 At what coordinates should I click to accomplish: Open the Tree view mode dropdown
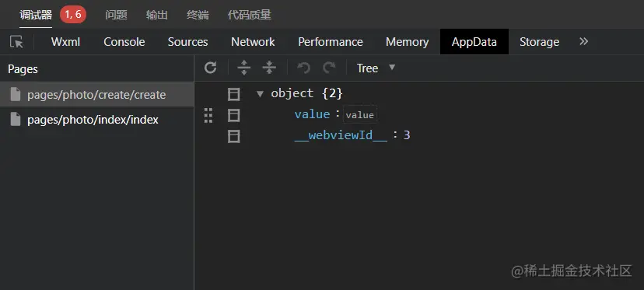coord(376,68)
